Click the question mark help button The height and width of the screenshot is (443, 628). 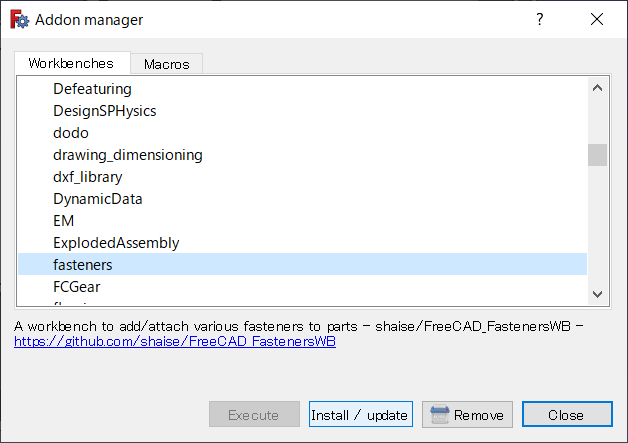click(540, 19)
